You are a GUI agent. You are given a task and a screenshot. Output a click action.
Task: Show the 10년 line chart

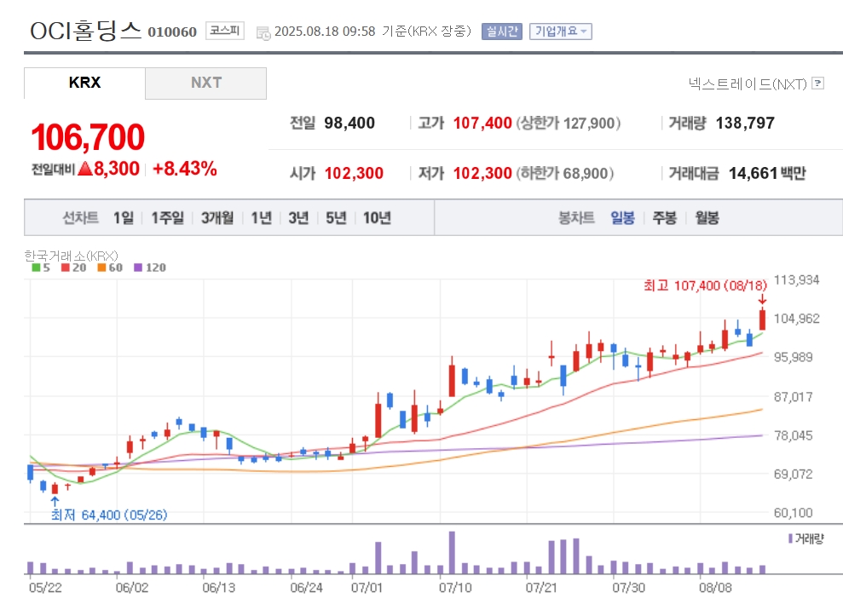pyautogui.click(x=377, y=218)
